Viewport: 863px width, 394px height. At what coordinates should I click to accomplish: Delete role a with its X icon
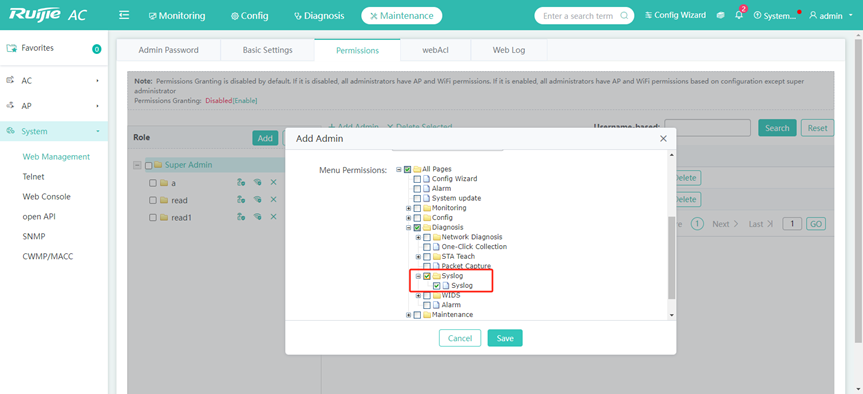click(273, 183)
